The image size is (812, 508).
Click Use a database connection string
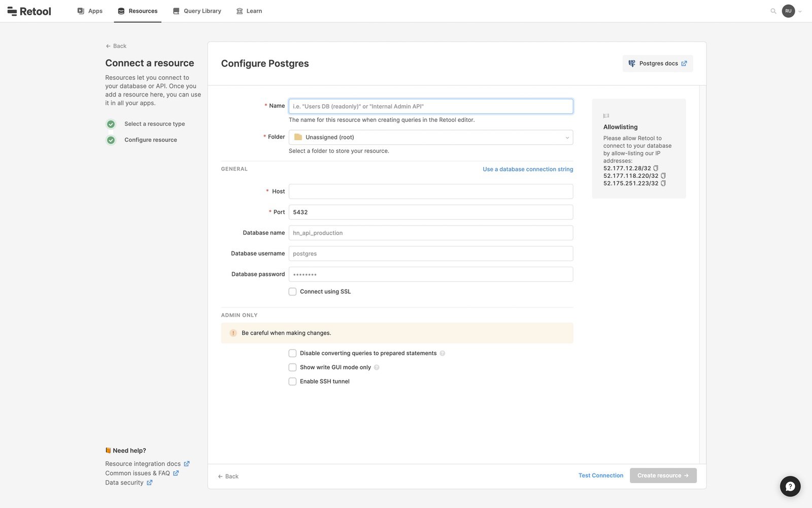pos(528,169)
